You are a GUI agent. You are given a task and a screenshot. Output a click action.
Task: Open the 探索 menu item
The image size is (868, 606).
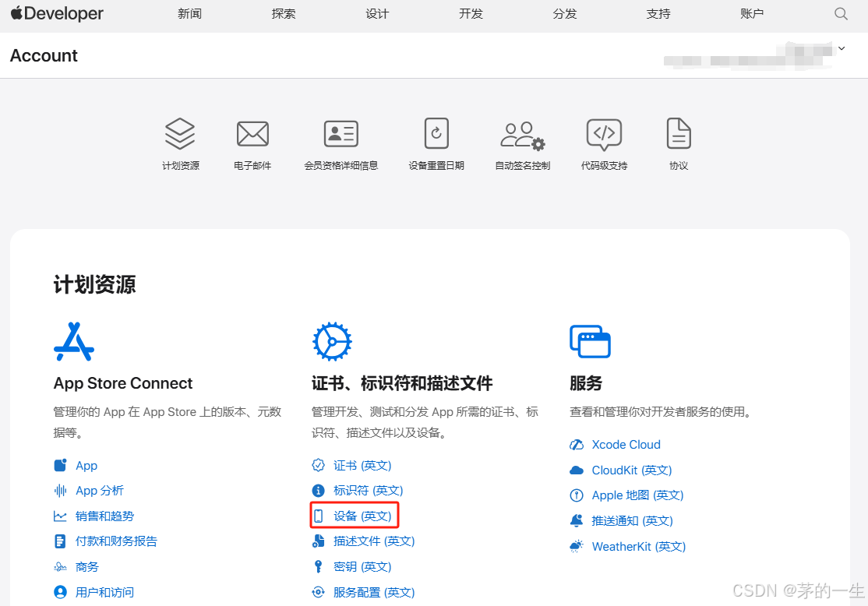coord(284,14)
